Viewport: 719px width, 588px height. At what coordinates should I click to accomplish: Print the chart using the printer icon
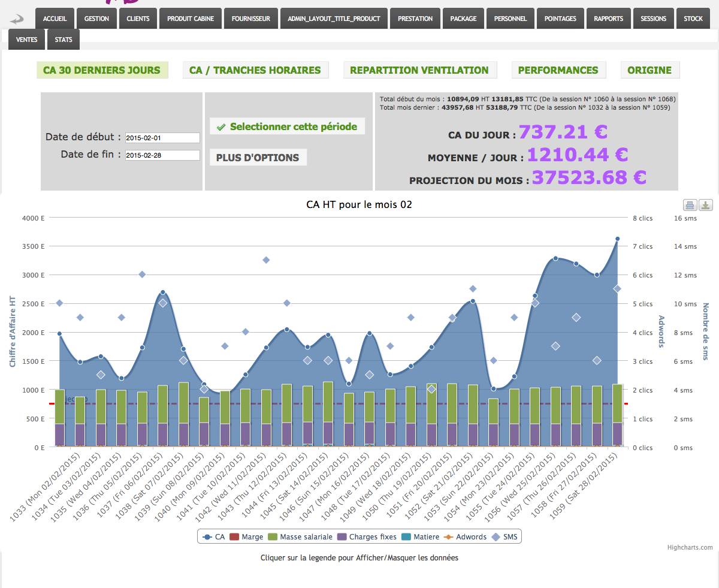[690, 206]
